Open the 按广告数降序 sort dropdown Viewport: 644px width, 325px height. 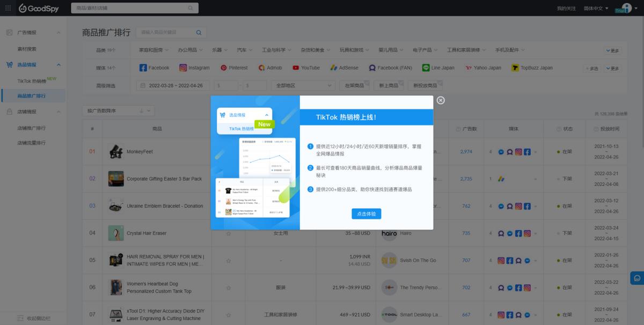pyautogui.click(x=118, y=110)
